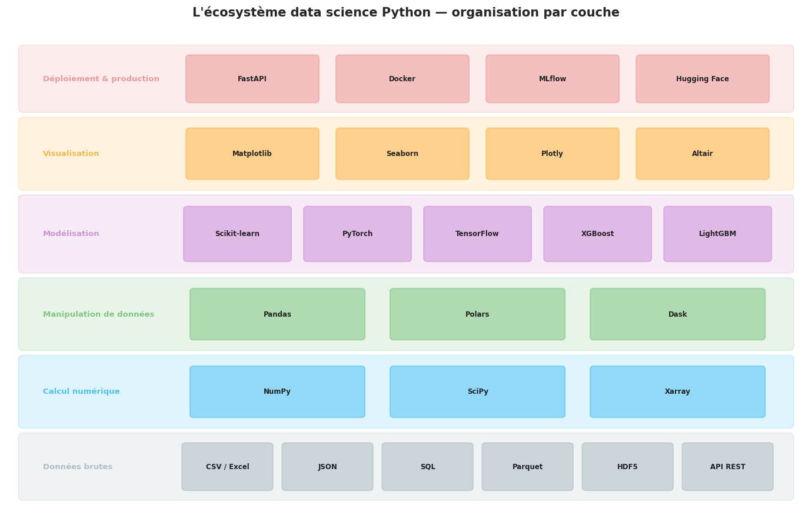The width and height of the screenshot is (812, 518).
Task: Click the Scikit-learn box
Action: pyautogui.click(x=237, y=234)
